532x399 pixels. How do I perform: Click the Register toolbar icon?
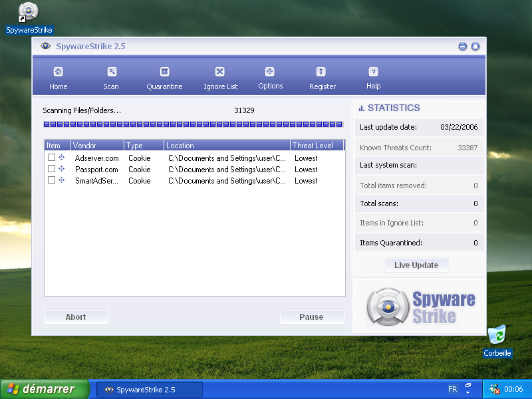pyautogui.click(x=321, y=72)
